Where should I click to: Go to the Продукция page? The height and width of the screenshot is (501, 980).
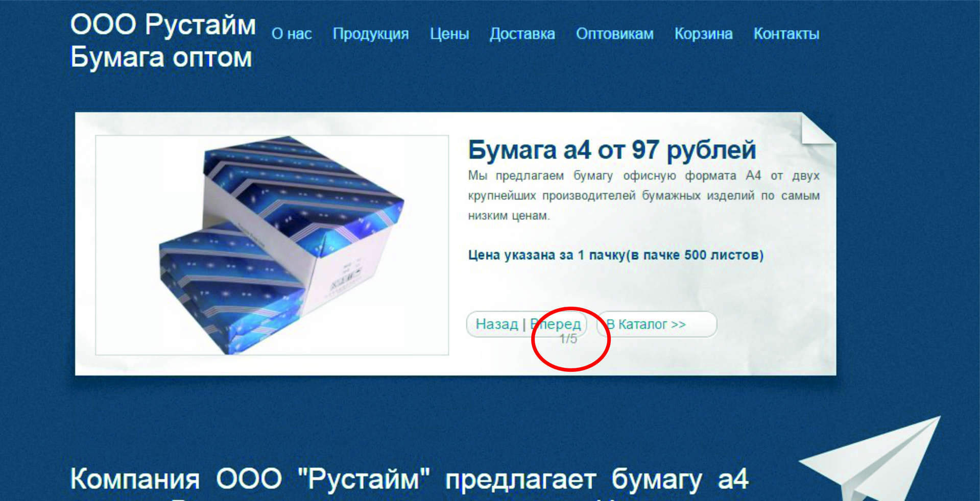371,34
